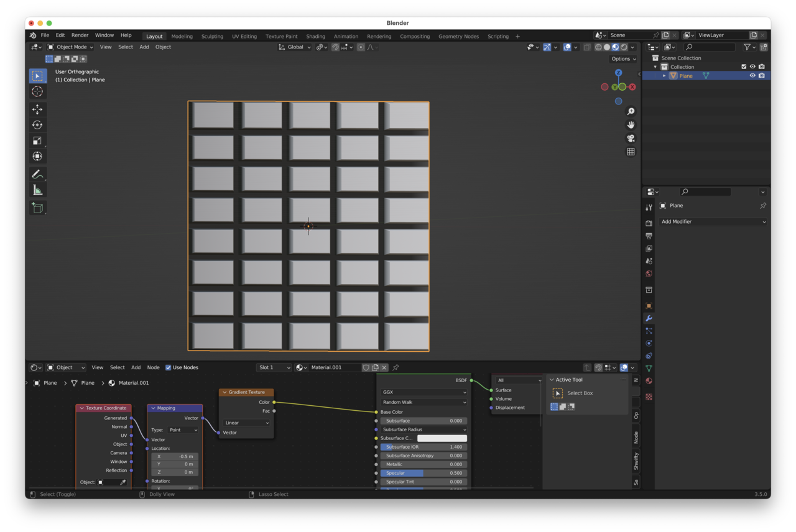The width and height of the screenshot is (796, 532).
Task: Switch to the Shading workspace tab
Action: (x=315, y=36)
